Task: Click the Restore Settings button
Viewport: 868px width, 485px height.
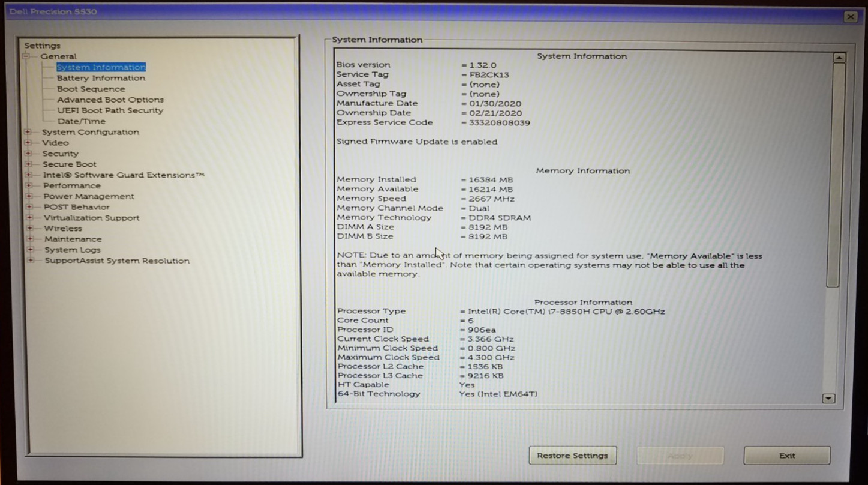Action: pyautogui.click(x=572, y=456)
